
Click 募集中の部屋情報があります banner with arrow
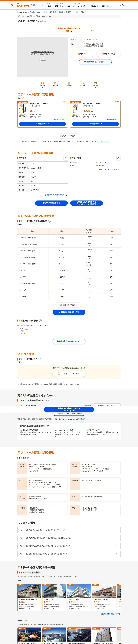tap(69, 30)
